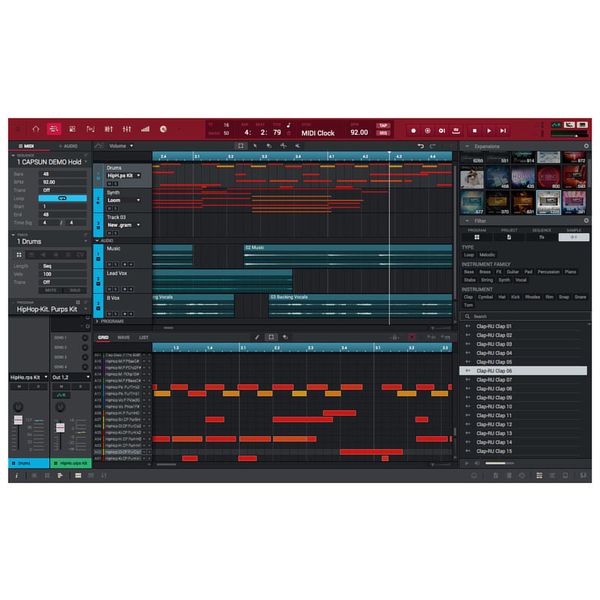Toggle the TAP tempo button
Screen dimensions: 600x600
click(x=383, y=126)
